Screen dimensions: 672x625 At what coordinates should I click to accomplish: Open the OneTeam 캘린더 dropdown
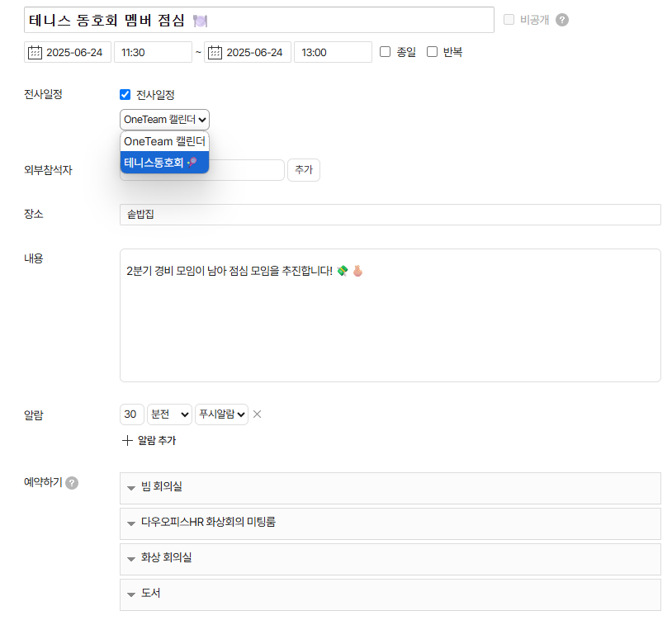tap(164, 120)
